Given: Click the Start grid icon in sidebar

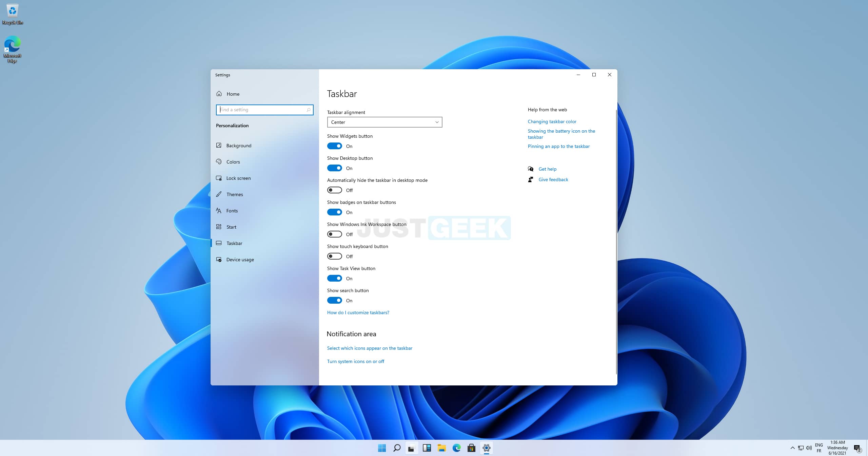Looking at the screenshot, I should pos(219,227).
